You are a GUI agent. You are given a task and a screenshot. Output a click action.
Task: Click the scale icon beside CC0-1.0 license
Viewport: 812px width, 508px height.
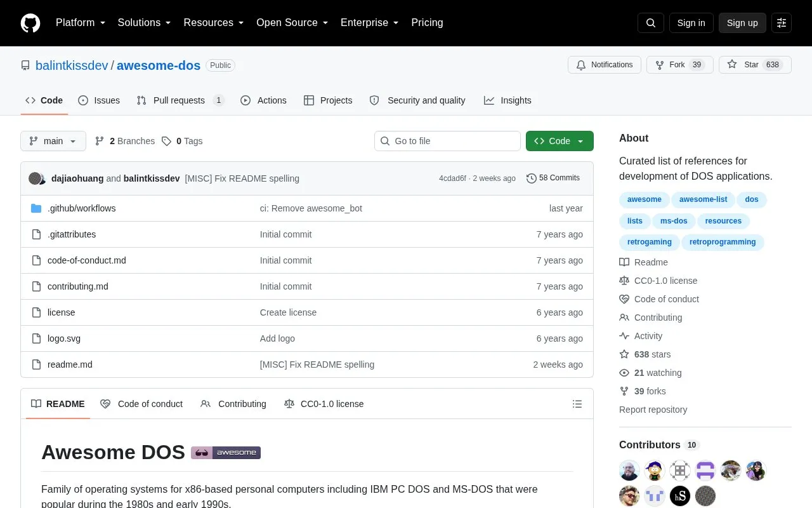pyautogui.click(x=624, y=281)
